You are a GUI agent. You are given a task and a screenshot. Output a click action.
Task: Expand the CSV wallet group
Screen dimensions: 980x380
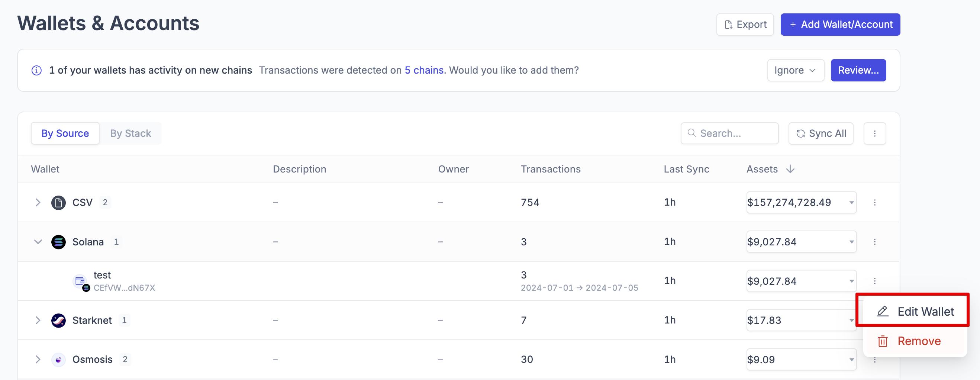point(38,202)
